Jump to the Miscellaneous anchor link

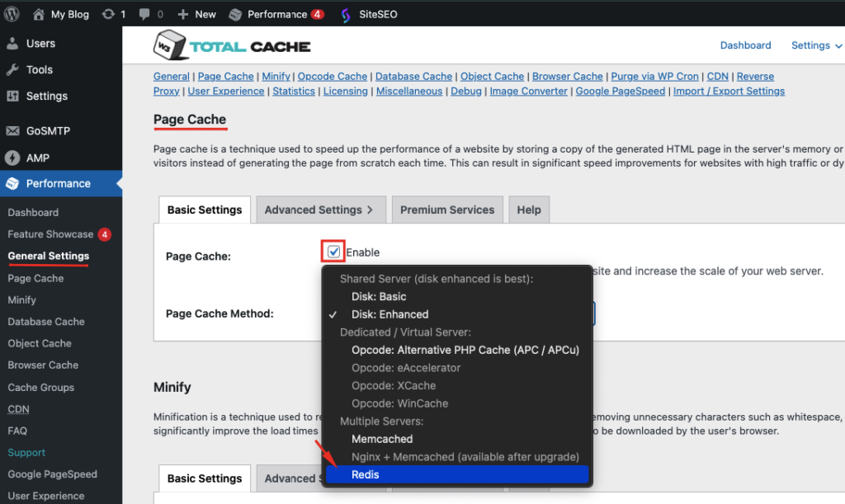pyautogui.click(x=409, y=91)
